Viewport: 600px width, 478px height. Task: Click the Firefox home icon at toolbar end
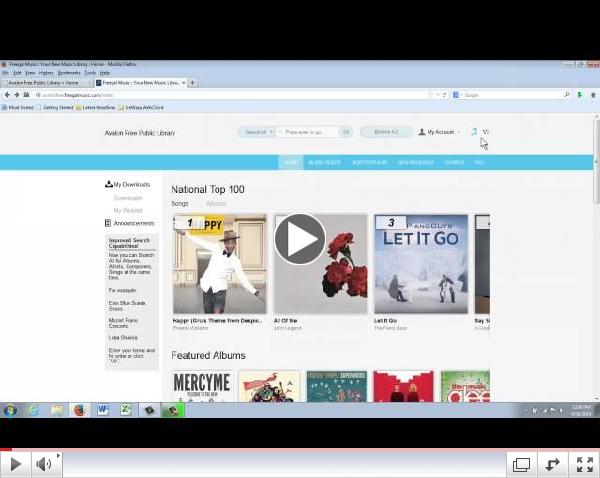pos(593,95)
